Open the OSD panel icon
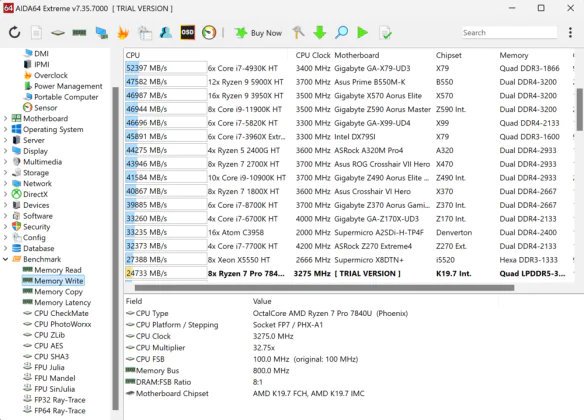The image size is (584, 420). click(187, 33)
